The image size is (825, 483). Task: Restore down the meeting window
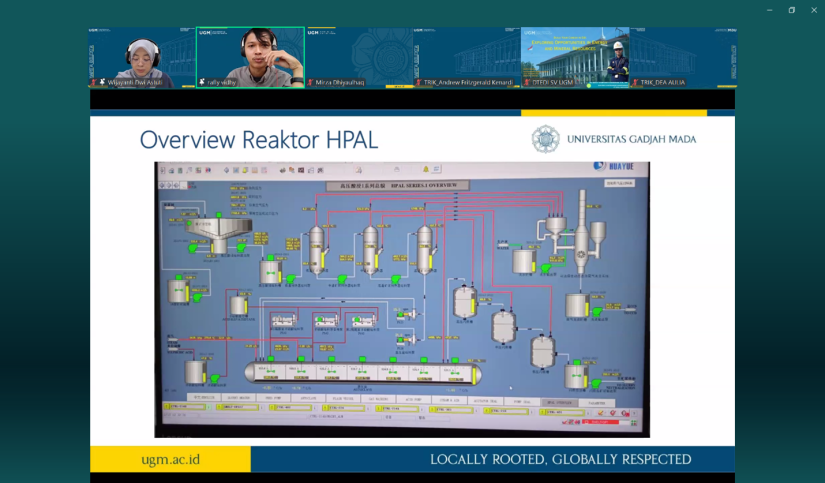point(792,10)
